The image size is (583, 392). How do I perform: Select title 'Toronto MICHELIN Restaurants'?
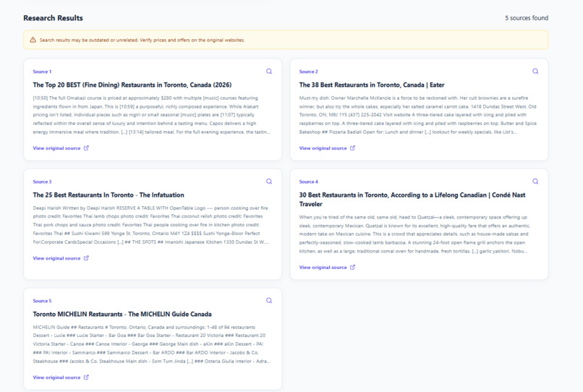122,314
